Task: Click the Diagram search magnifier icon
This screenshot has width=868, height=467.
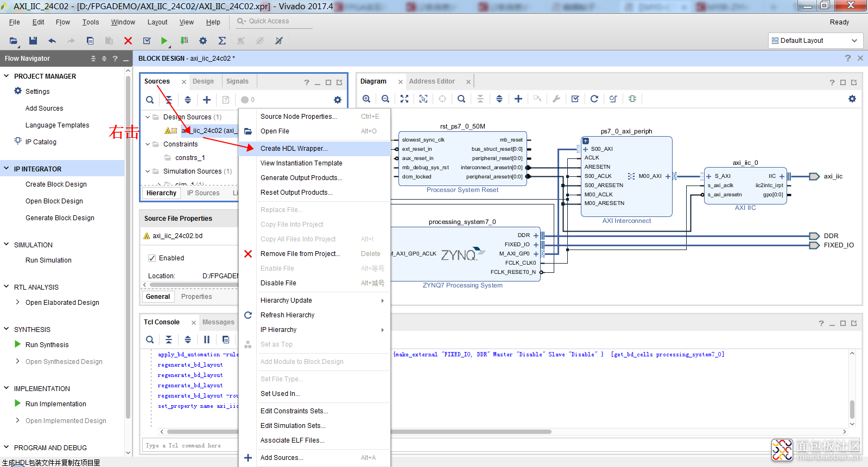Action: (461, 99)
